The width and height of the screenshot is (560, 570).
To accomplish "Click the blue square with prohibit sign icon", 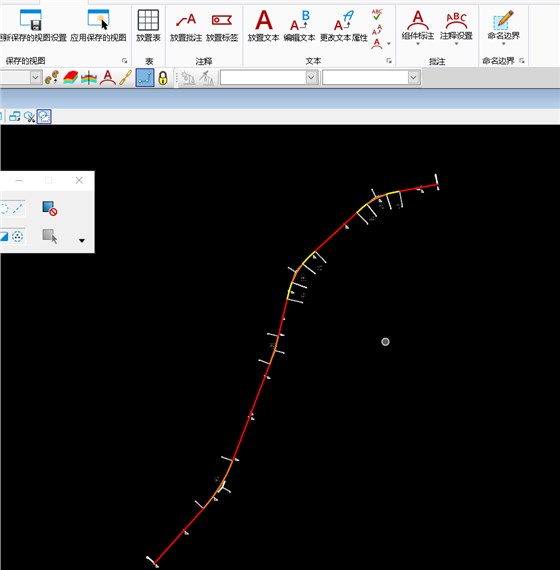I will (50, 208).
